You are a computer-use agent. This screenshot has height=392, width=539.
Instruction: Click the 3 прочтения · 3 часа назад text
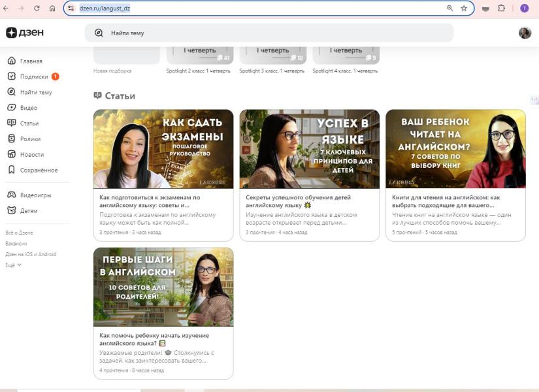130,232
